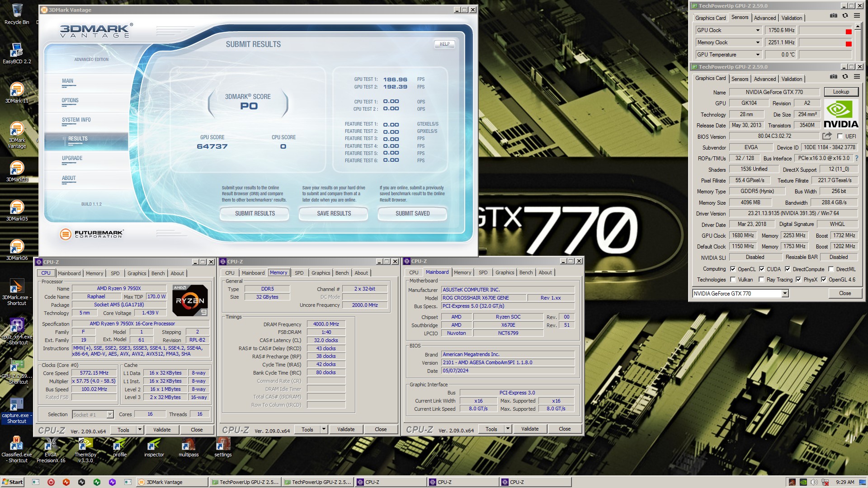Expand Tools dropdown arrow in CPU-Z CPU window

(140, 430)
